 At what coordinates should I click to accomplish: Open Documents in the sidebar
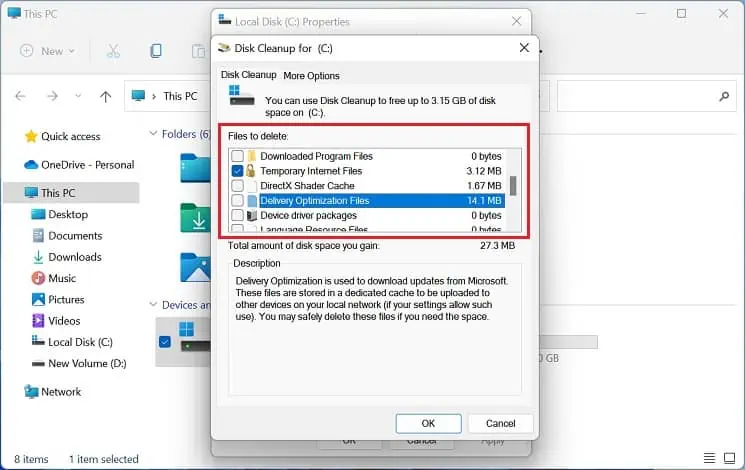click(x=75, y=236)
